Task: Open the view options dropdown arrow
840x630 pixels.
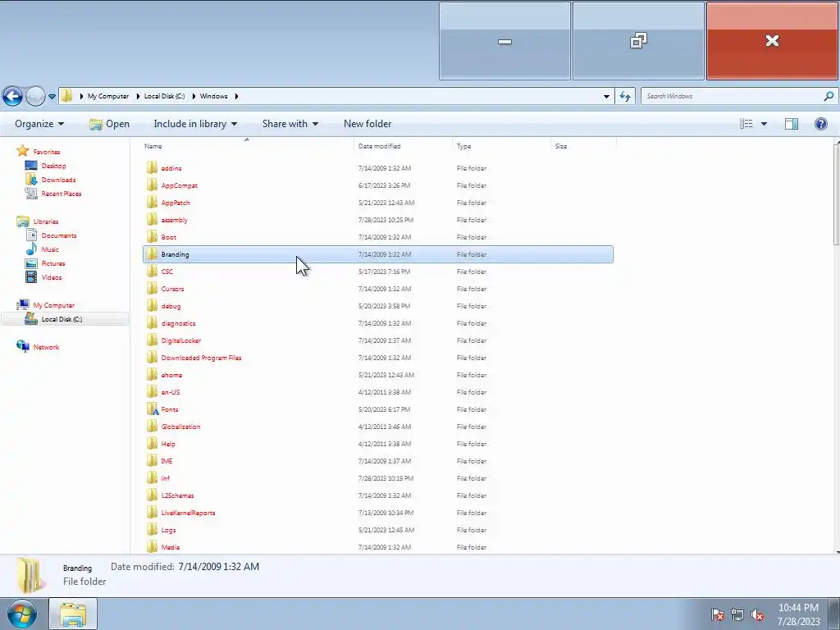Action: click(764, 125)
